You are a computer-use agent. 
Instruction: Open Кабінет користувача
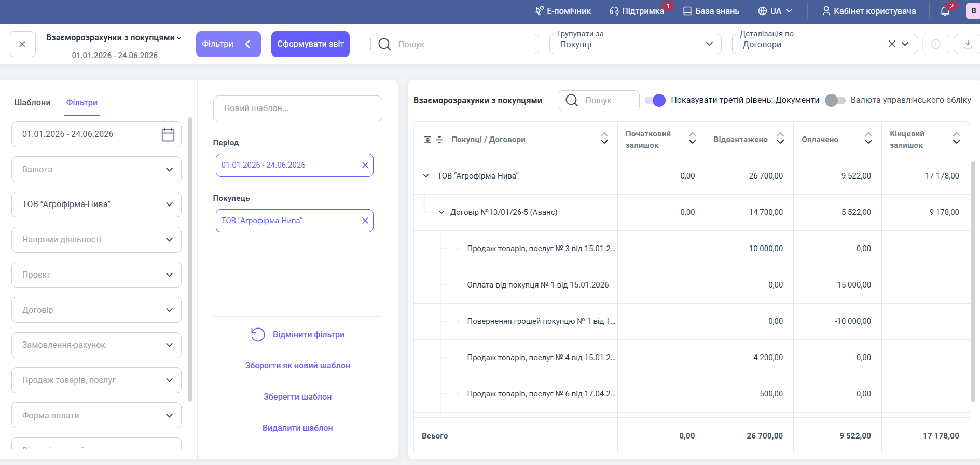[x=869, y=11]
